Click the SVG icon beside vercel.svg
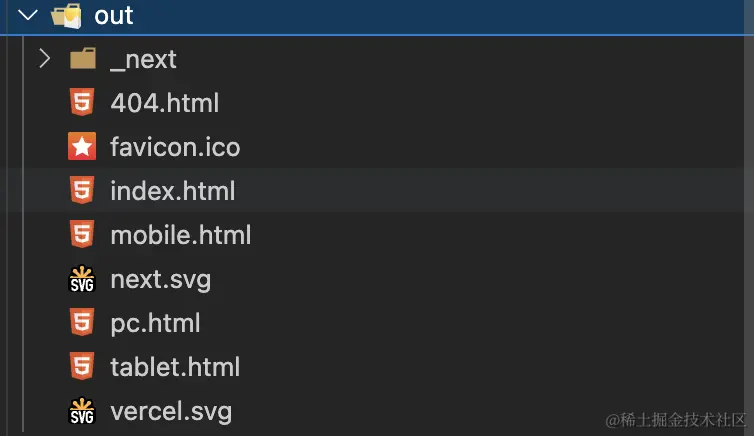 [82, 411]
